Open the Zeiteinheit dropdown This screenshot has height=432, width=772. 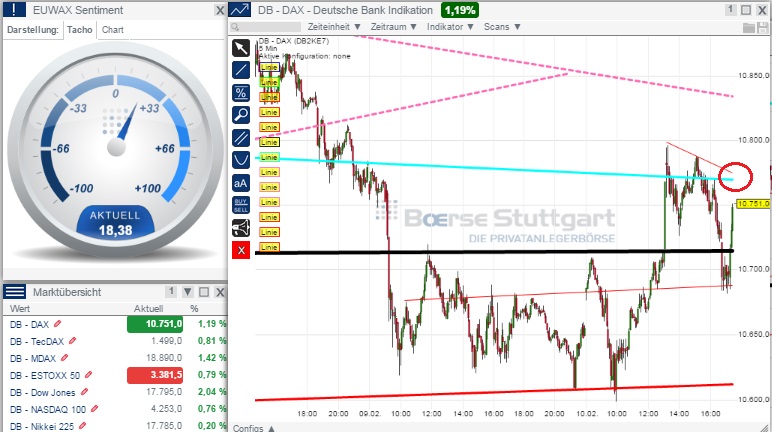[x=334, y=27]
